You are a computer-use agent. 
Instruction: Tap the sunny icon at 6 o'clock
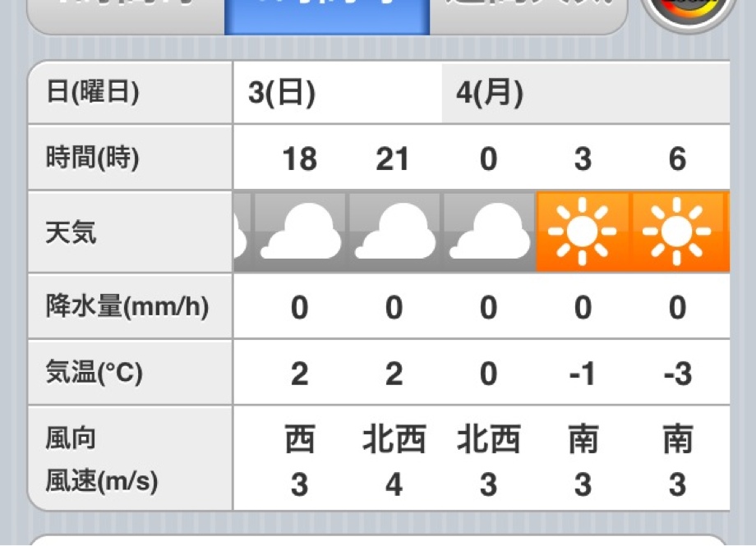click(x=677, y=232)
